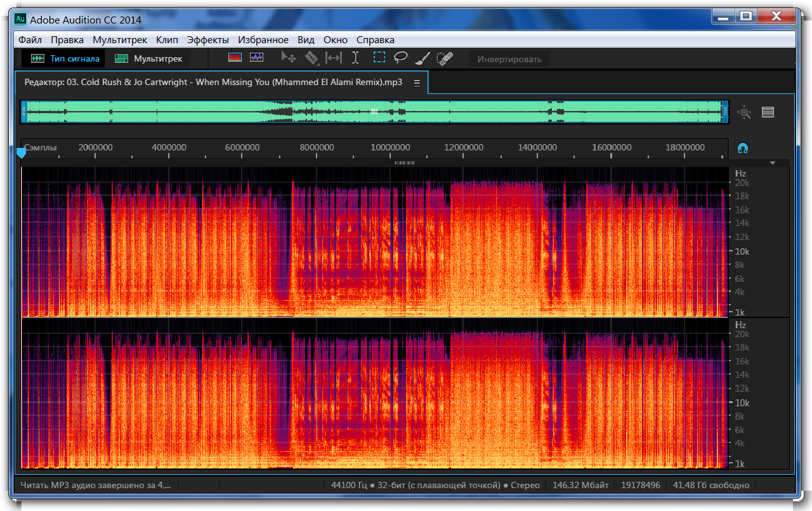Toggle the Spectral Frequency Display
The width and height of the screenshot is (812, 511).
[x=235, y=58]
